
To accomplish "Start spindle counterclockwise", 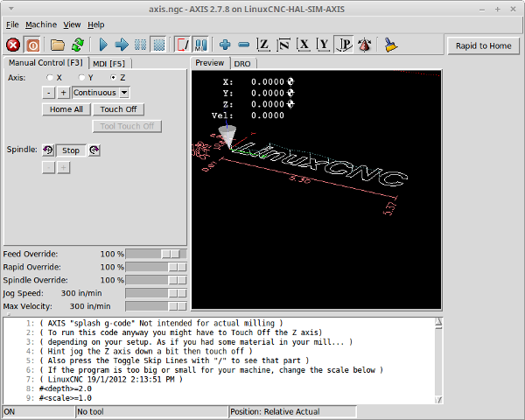I will (48, 150).
